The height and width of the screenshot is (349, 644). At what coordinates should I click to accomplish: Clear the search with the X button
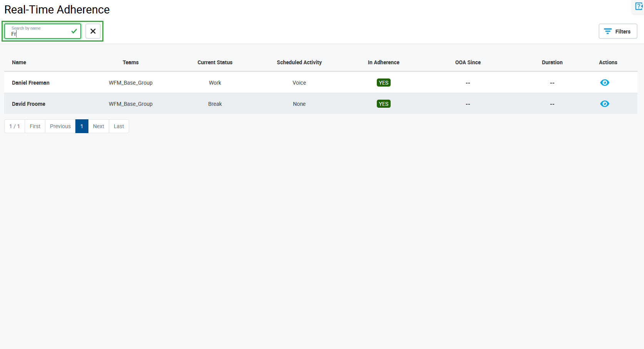coord(93,31)
